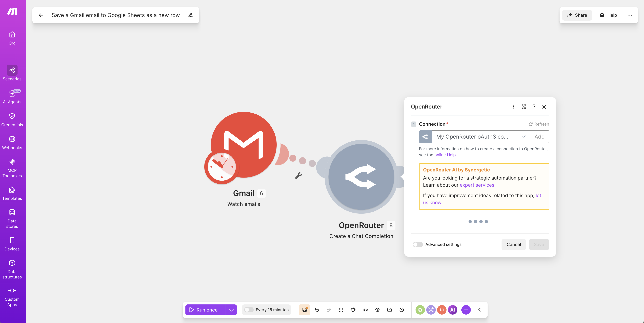
Task: Redo the last change
Action: coord(329,310)
